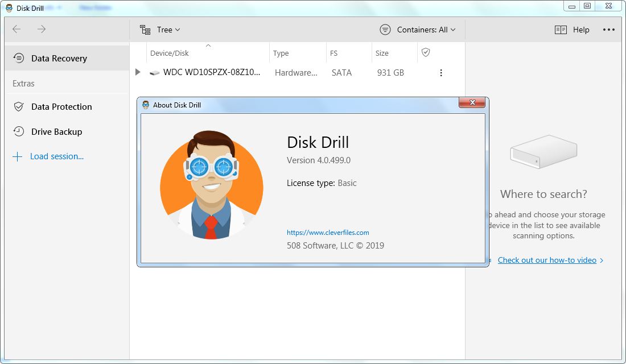Click the WDC disk drive icon
Image resolution: width=626 pixels, height=364 pixels.
pyautogui.click(x=154, y=73)
